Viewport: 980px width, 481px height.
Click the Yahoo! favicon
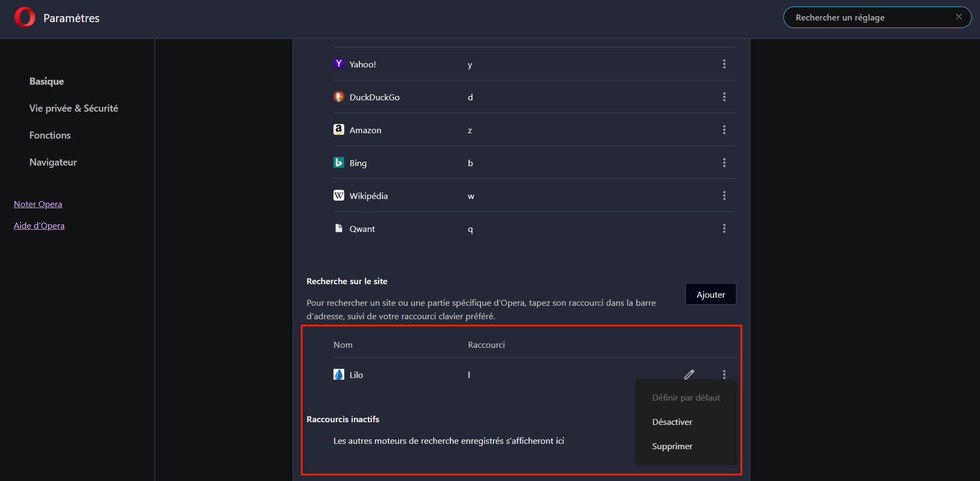point(339,64)
